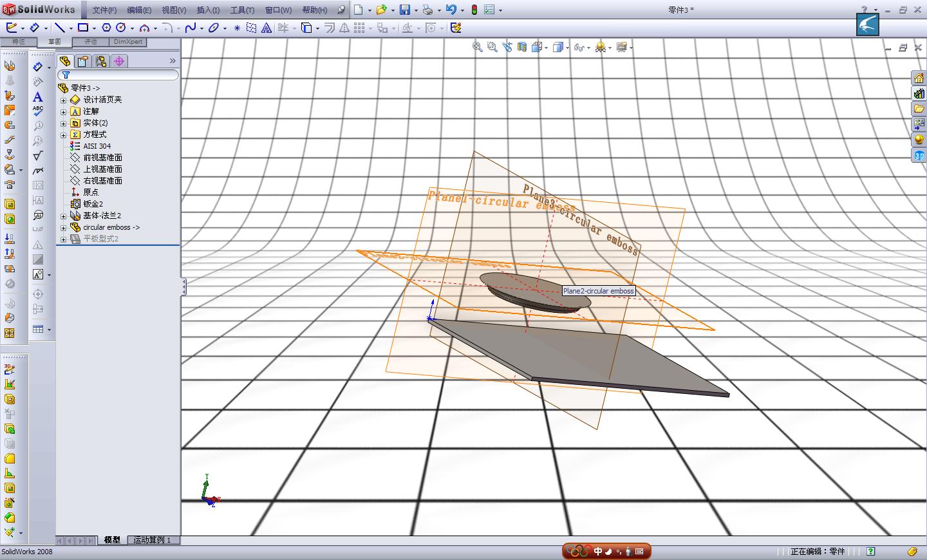
Task: Open the display style cube dropdown arrow
Action: (566, 48)
